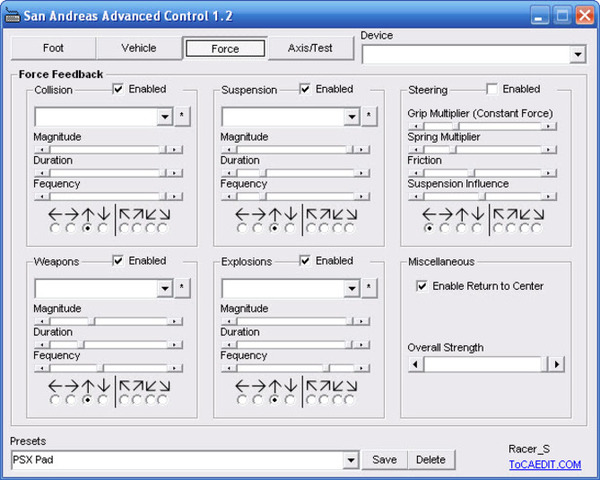Click Collision Magnitude slider left arrow
This screenshot has height=480, width=600.
tap(42, 150)
